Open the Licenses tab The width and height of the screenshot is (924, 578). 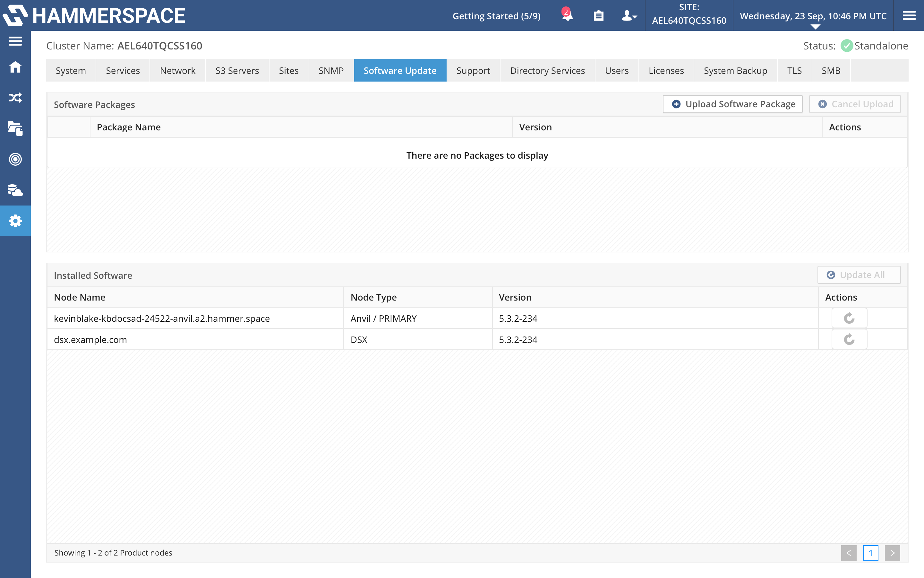tap(666, 70)
